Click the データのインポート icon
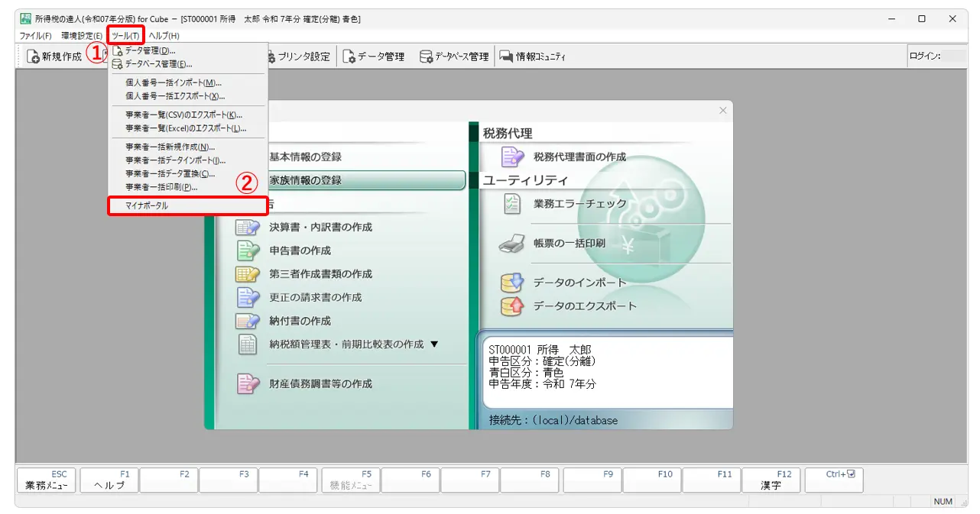 tap(512, 283)
